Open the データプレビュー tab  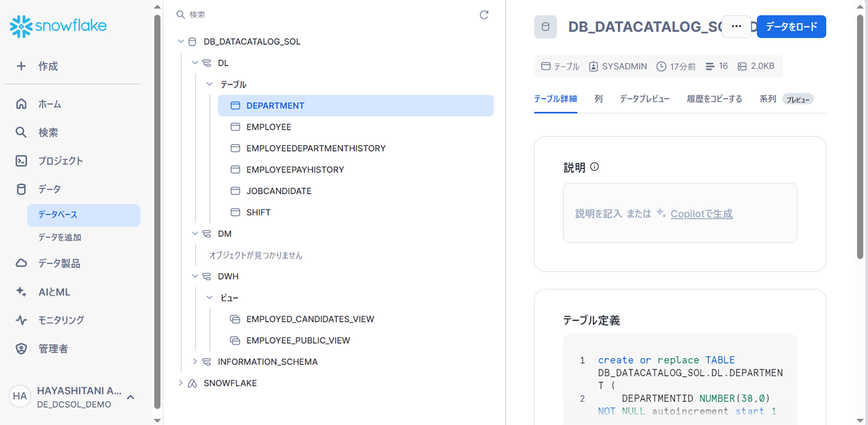pos(644,99)
